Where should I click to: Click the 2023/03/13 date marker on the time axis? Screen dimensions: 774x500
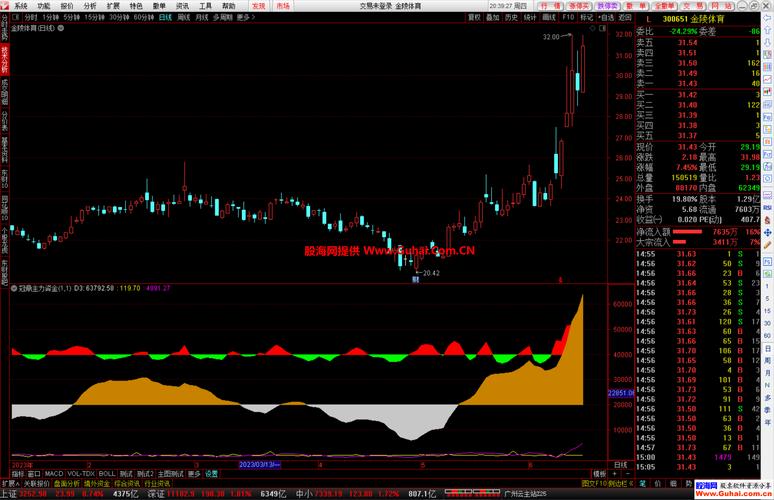[260, 464]
